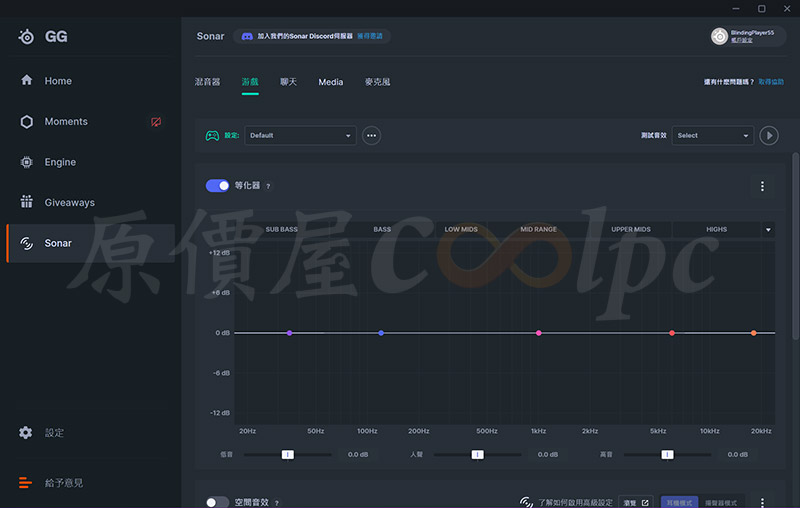This screenshot has height=508, width=800.
Task: Switch to the Media tab
Action: coord(331,82)
